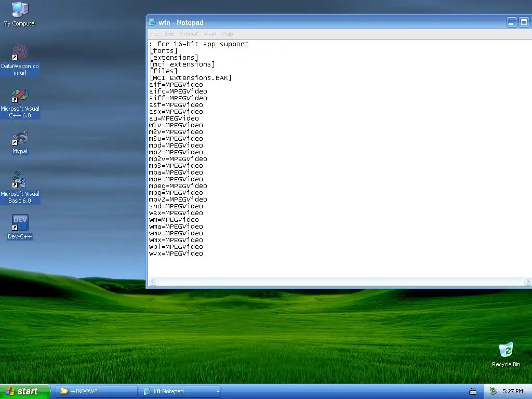The image size is (532, 399).
Task: Launch the Dev-C++ shortcut
Action: click(x=20, y=227)
